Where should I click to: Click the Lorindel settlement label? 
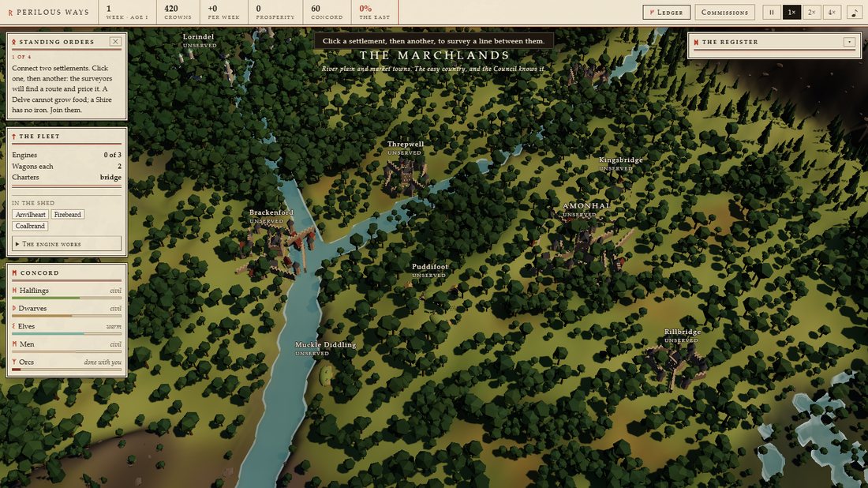198,37
